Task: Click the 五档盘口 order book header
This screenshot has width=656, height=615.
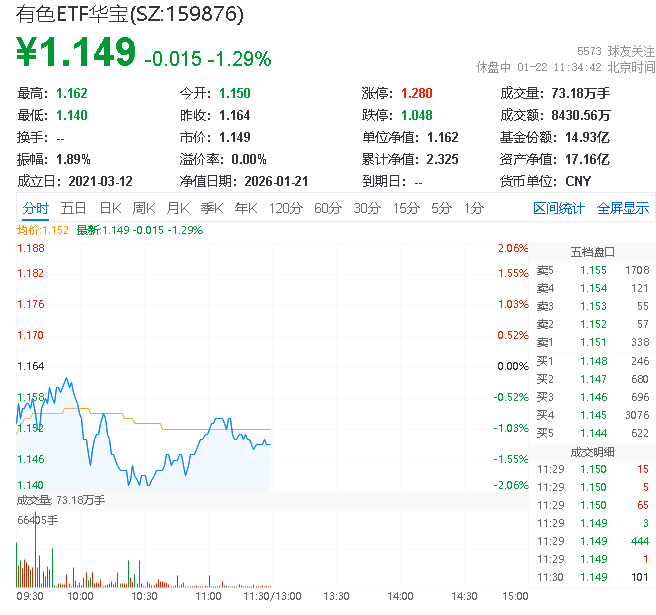Action: pyautogui.click(x=592, y=251)
